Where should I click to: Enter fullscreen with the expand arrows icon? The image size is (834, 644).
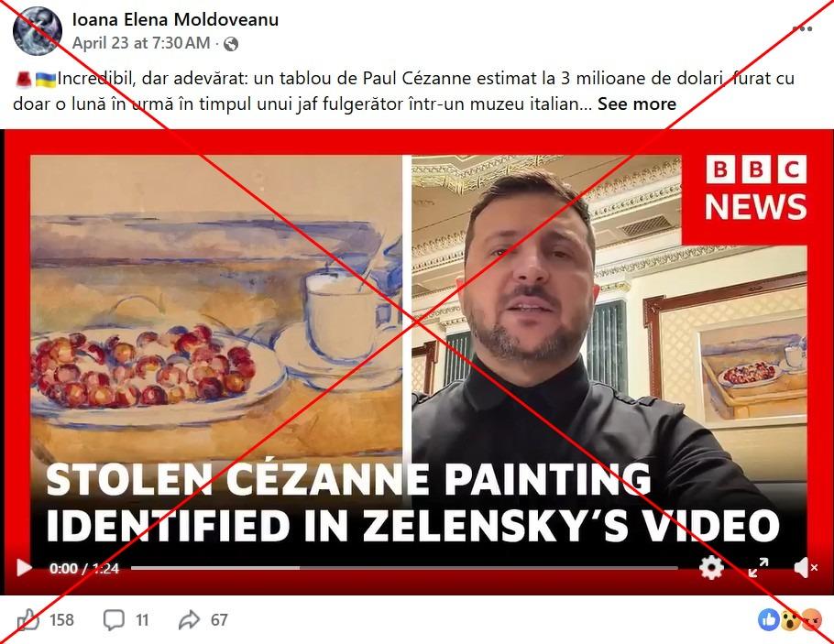click(x=758, y=567)
